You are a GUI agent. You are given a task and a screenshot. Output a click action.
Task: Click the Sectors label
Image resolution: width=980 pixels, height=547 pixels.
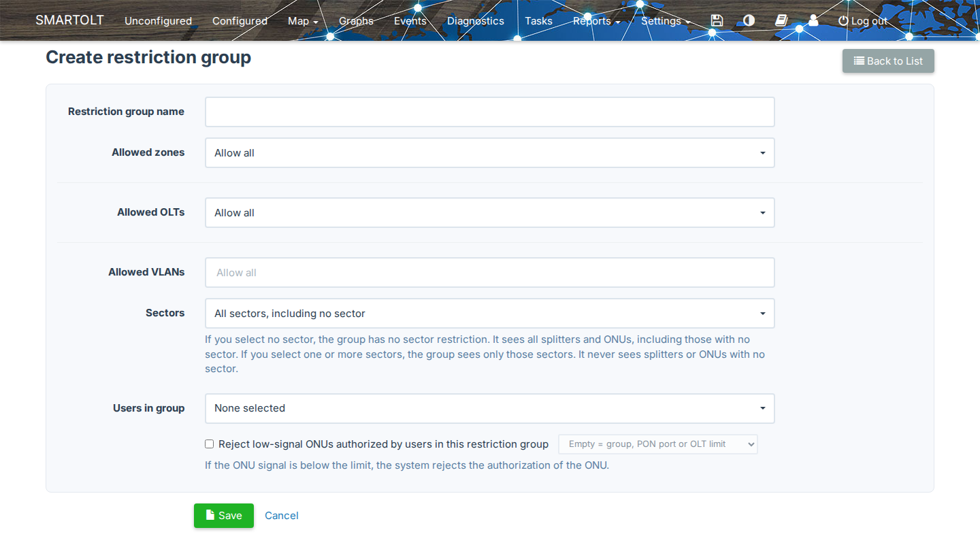pyautogui.click(x=165, y=313)
